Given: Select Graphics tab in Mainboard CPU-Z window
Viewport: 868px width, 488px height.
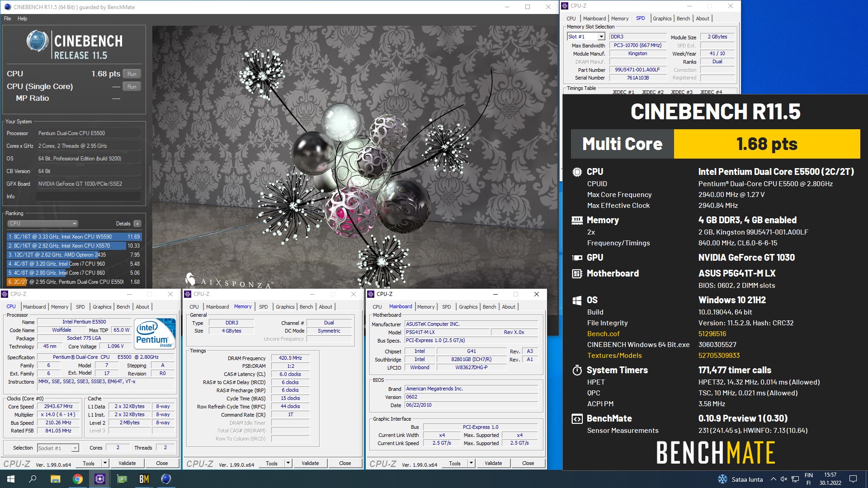Looking at the screenshot, I should pos(468,307).
